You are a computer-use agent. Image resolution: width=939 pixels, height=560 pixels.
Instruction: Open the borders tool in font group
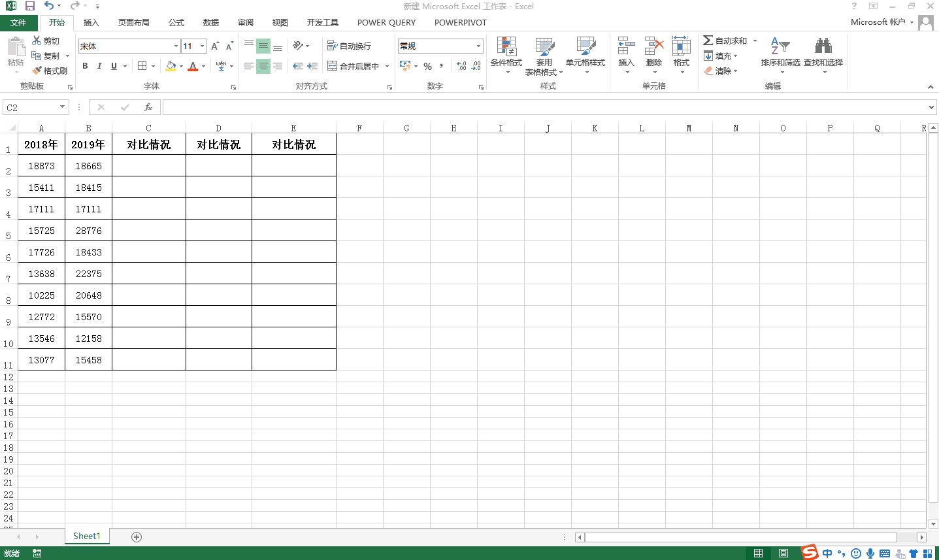click(x=142, y=66)
